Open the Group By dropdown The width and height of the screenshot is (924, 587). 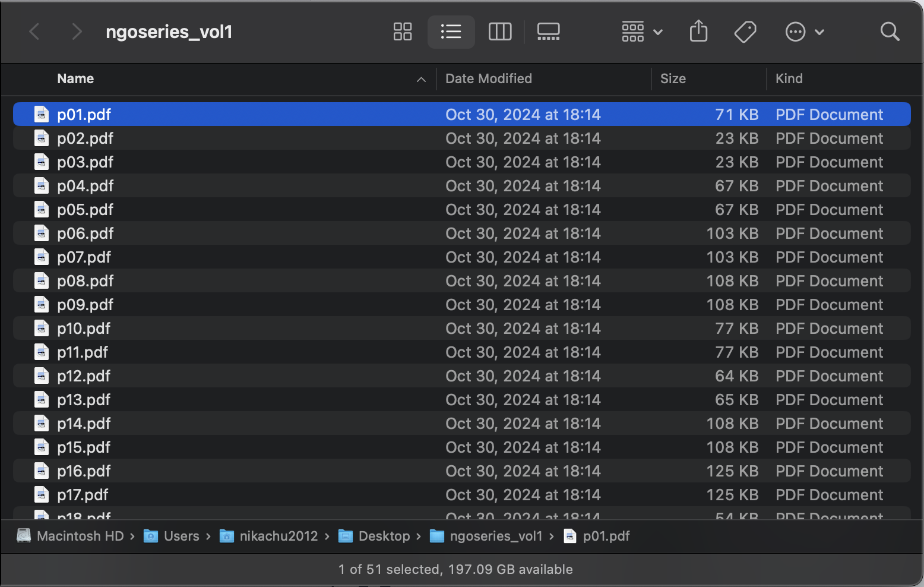tap(641, 31)
